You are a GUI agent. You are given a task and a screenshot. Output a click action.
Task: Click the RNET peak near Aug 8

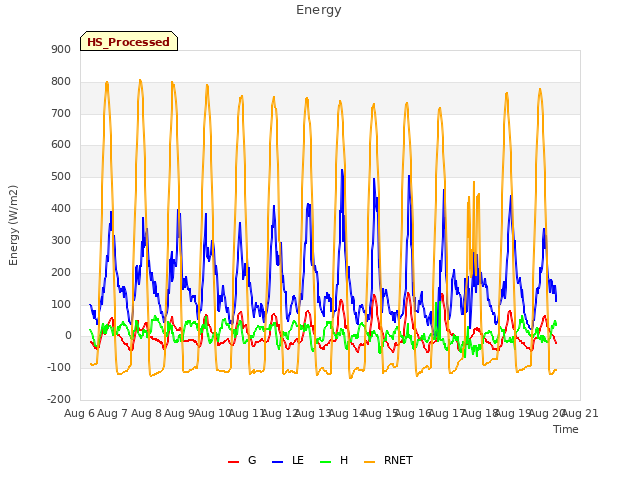pos(140,80)
